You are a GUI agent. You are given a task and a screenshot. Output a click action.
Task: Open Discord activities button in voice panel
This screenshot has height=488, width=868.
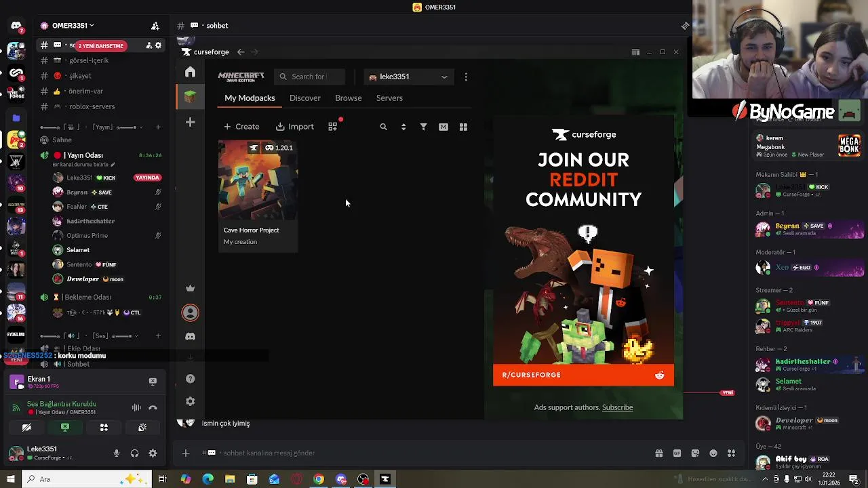(104, 428)
